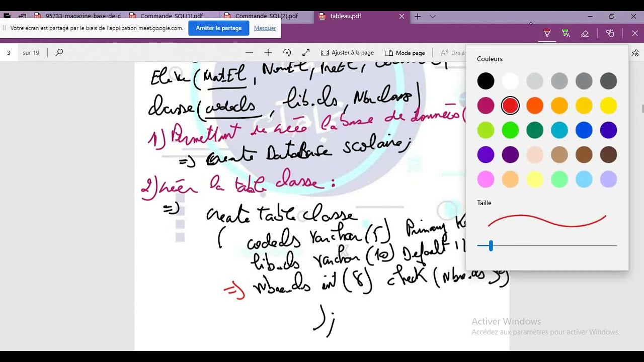Pin the PDF toolbar

[x=635, y=52]
